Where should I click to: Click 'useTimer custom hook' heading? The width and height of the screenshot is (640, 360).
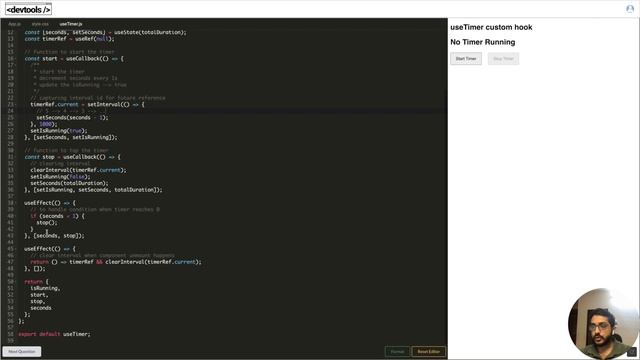(491, 27)
